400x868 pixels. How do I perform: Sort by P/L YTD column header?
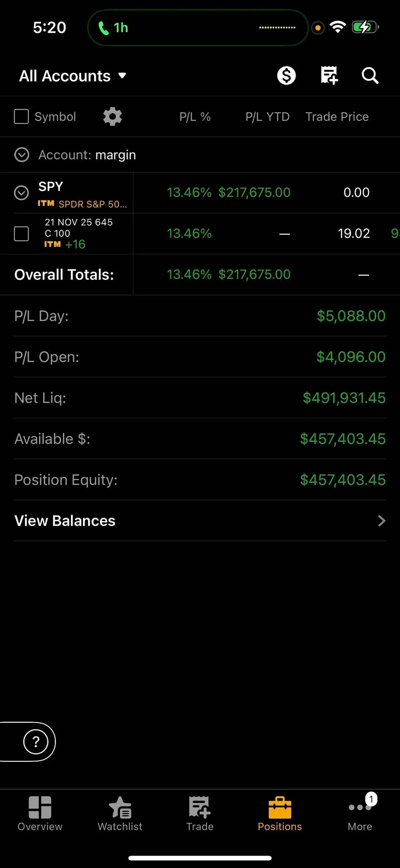point(267,116)
